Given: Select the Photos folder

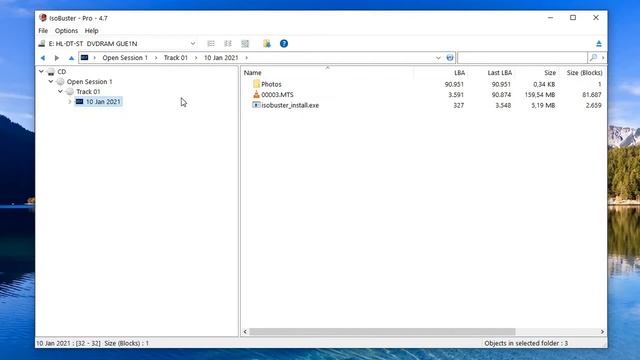Looking at the screenshot, I should (x=271, y=84).
